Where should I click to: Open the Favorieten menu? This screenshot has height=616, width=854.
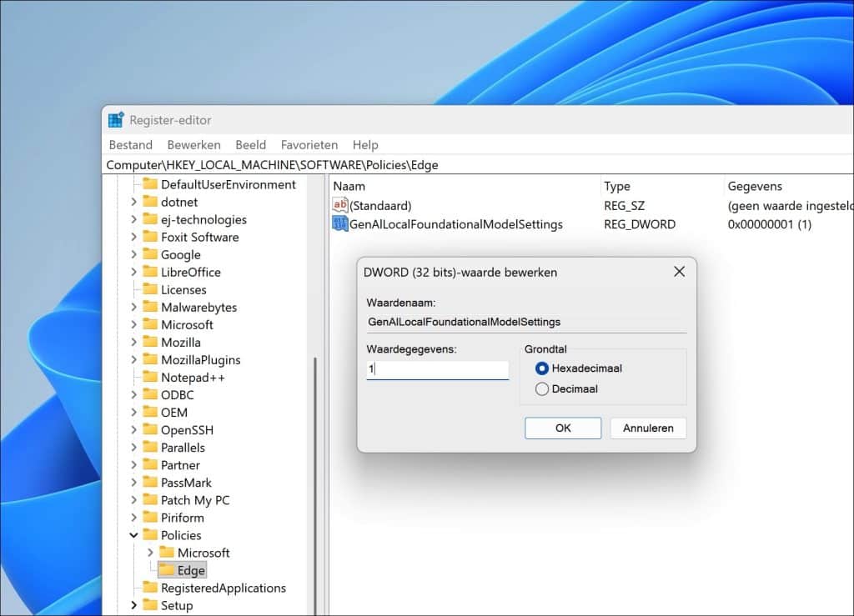coord(309,145)
